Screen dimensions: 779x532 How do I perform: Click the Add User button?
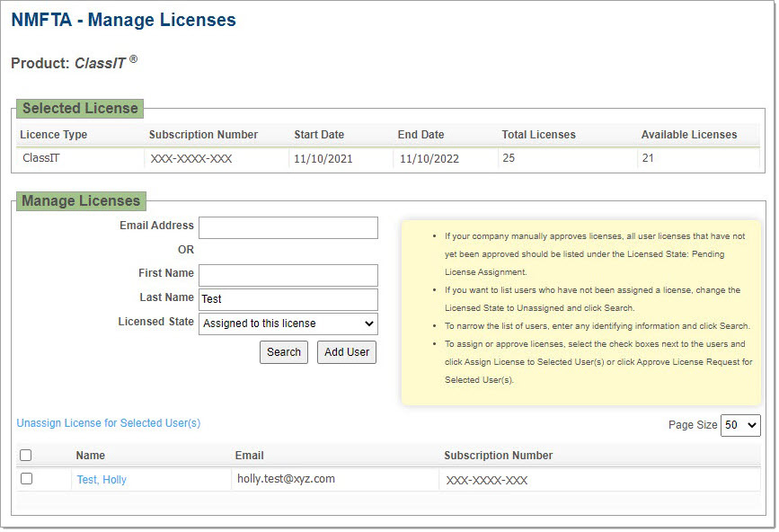point(347,352)
